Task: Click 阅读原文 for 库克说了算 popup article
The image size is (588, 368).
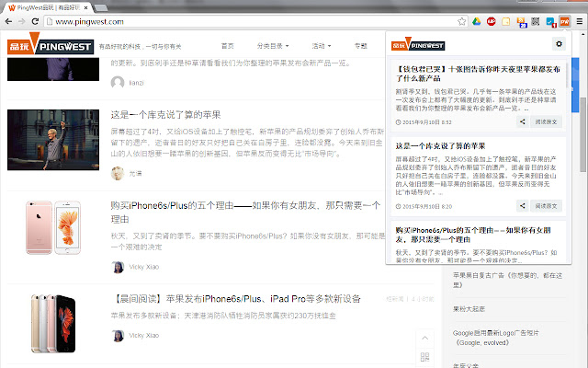Action: [x=546, y=206]
